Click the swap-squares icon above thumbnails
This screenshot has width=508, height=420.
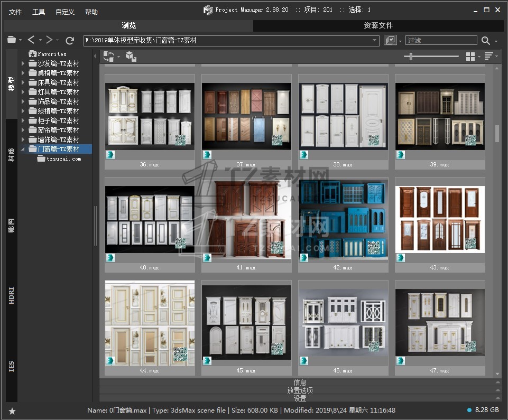[109, 56]
